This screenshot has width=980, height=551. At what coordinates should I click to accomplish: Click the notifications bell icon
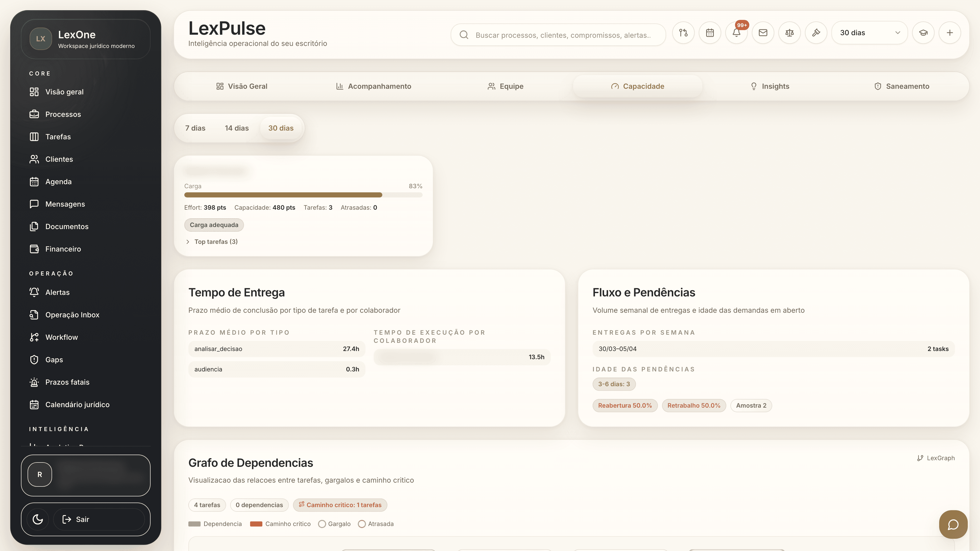click(x=736, y=33)
